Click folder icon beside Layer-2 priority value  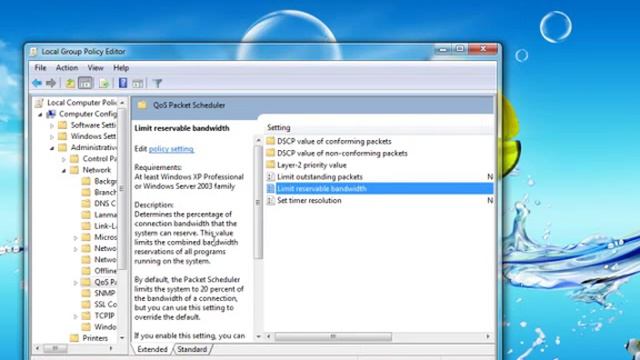(270, 165)
